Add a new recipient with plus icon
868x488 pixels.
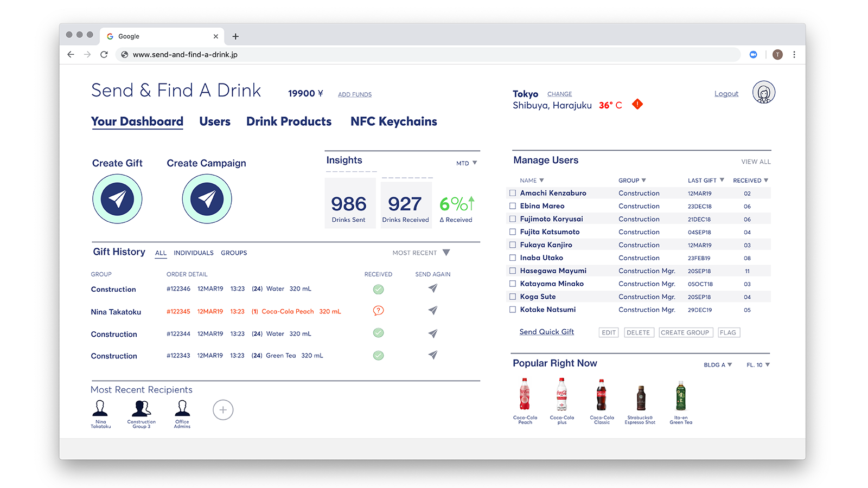click(223, 410)
